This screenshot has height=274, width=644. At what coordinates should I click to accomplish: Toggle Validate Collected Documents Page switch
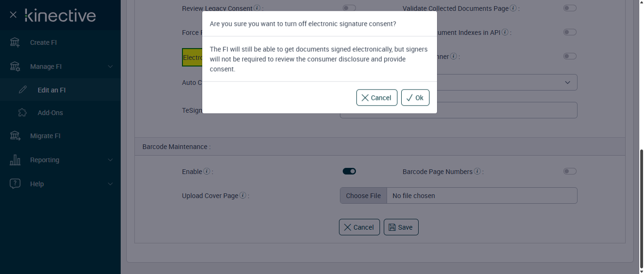pos(570,8)
